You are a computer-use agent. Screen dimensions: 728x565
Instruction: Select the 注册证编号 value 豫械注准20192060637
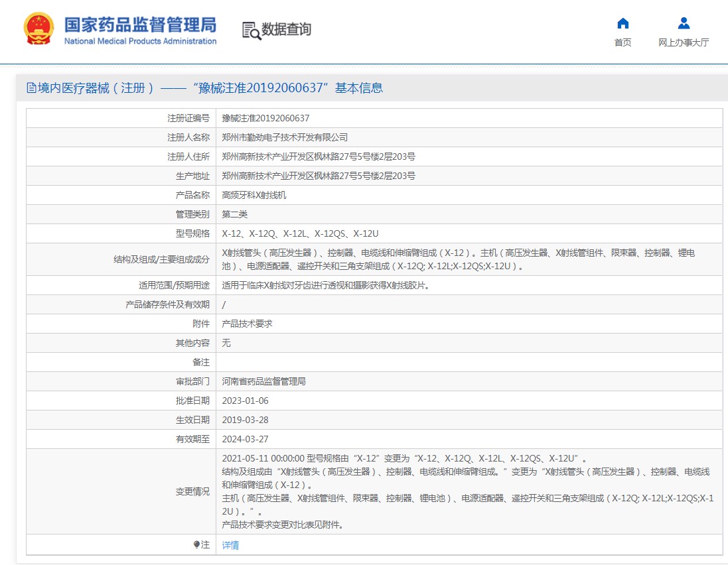pos(265,118)
